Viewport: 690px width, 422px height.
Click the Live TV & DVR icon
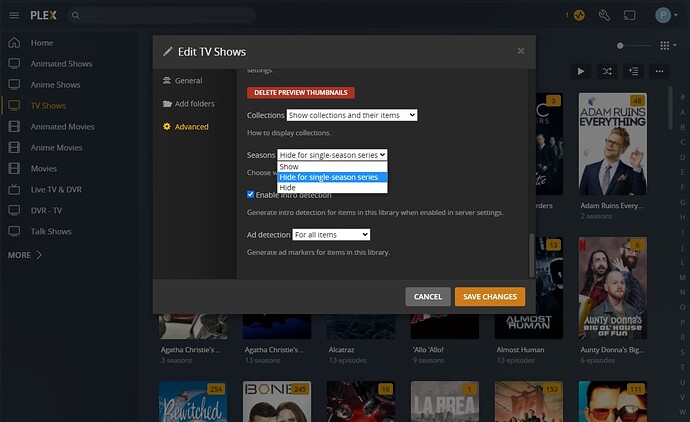(x=14, y=189)
